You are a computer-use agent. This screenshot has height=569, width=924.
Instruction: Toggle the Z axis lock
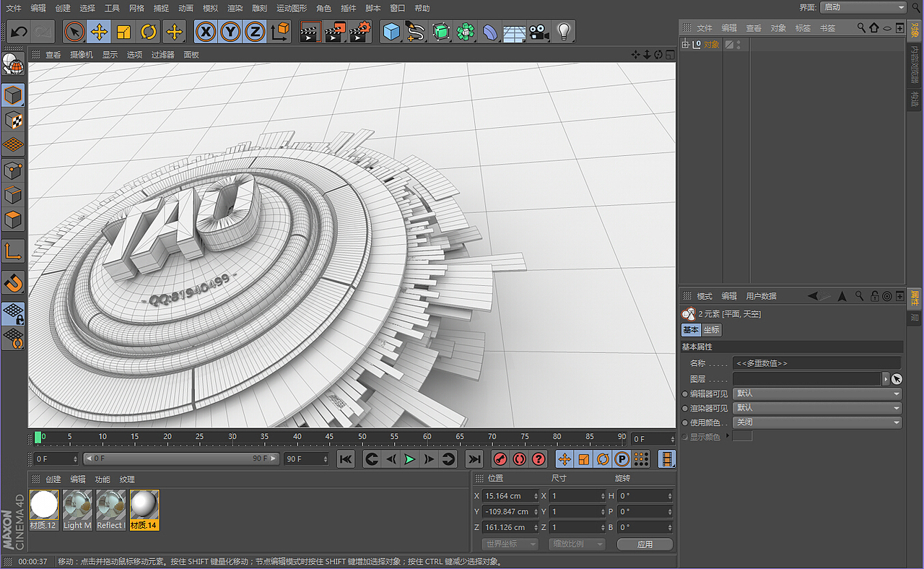tap(254, 32)
